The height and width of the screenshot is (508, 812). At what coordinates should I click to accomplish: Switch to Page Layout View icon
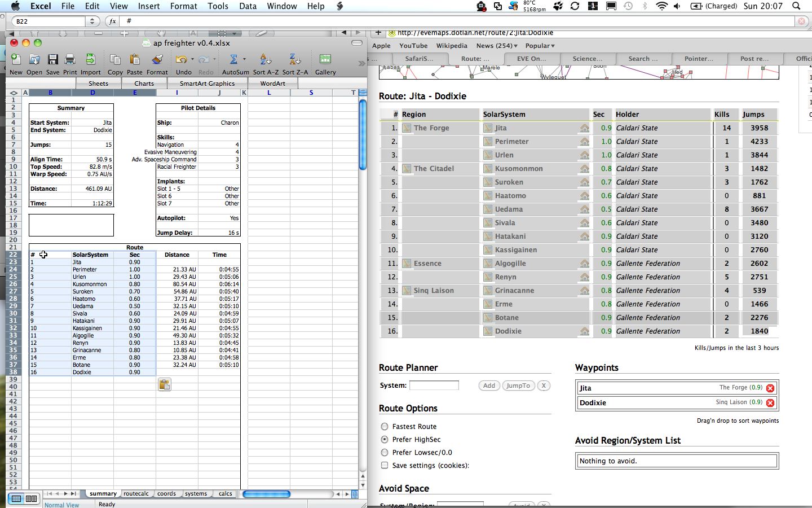point(32,498)
